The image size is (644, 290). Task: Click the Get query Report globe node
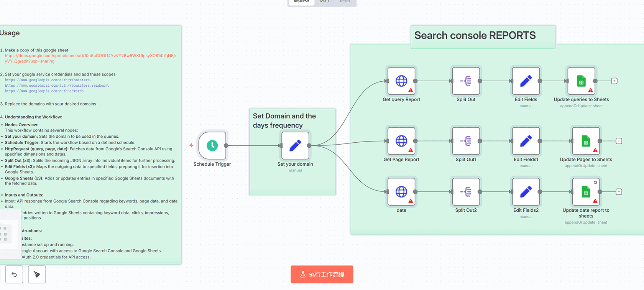coord(401,81)
